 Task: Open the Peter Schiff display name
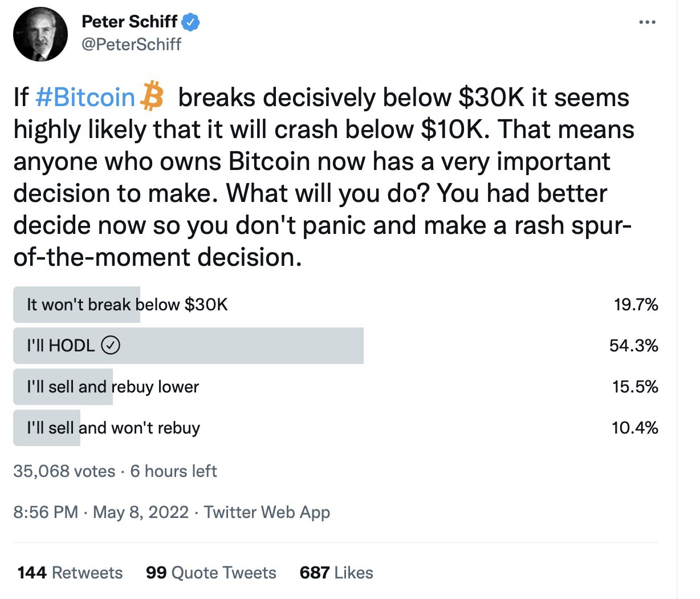click(x=129, y=22)
